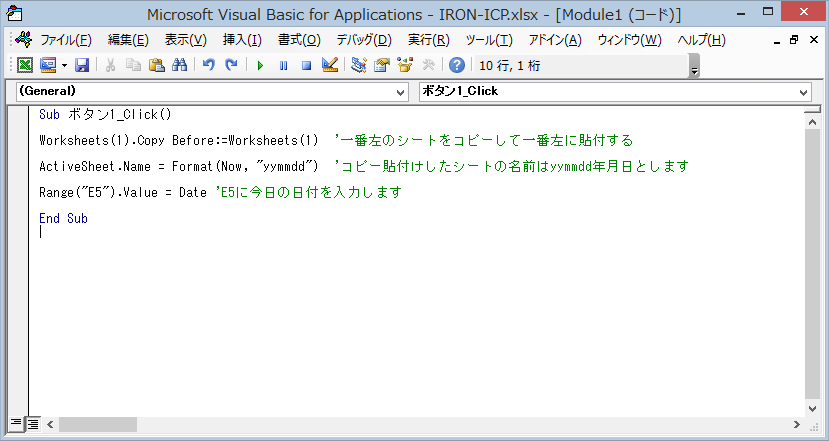Click the End Sub line

[63, 218]
